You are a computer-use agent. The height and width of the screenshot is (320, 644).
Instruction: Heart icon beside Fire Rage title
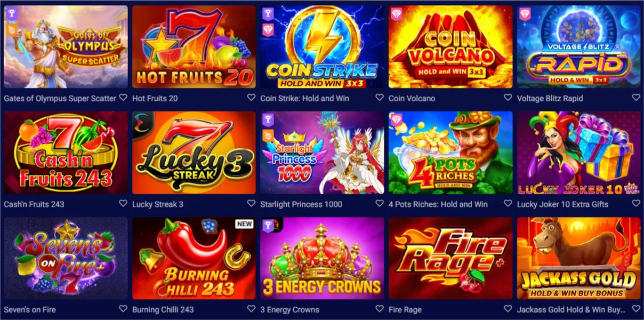pyautogui.click(x=508, y=309)
